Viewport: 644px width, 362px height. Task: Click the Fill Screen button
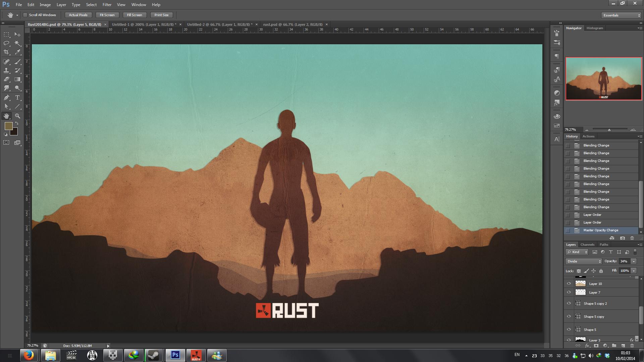click(135, 15)
